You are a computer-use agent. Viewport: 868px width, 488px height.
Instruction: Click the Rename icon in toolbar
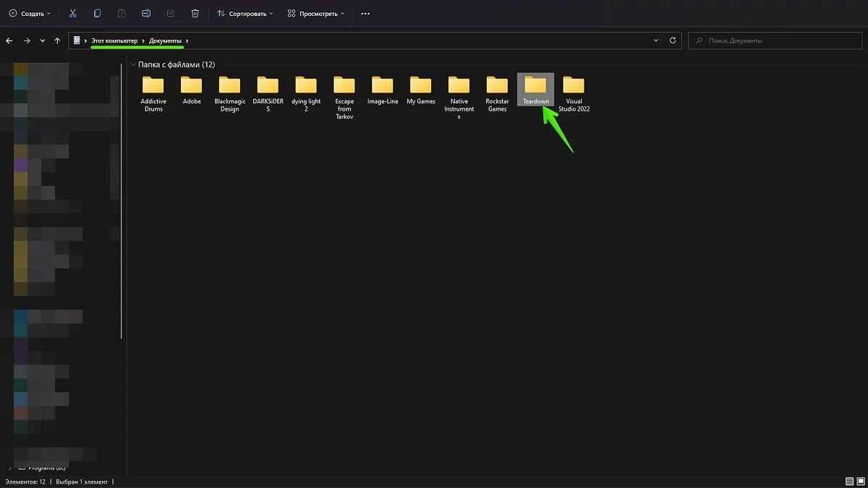click(146, 14)
